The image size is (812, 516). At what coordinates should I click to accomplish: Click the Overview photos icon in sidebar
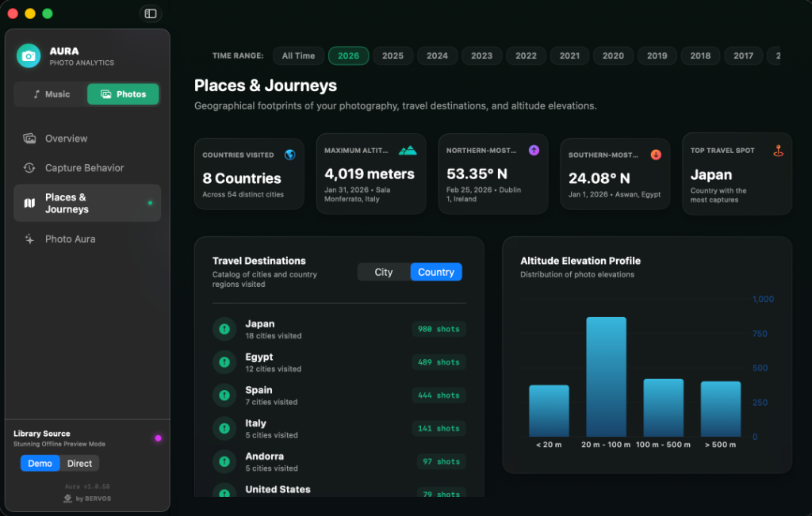tap(29, 138)
